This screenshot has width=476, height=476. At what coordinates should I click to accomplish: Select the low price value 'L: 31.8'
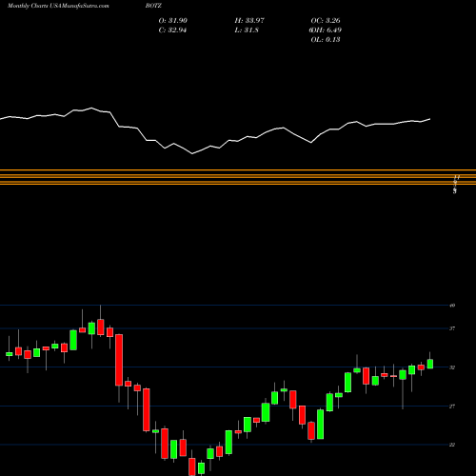[x=247, y=30]
